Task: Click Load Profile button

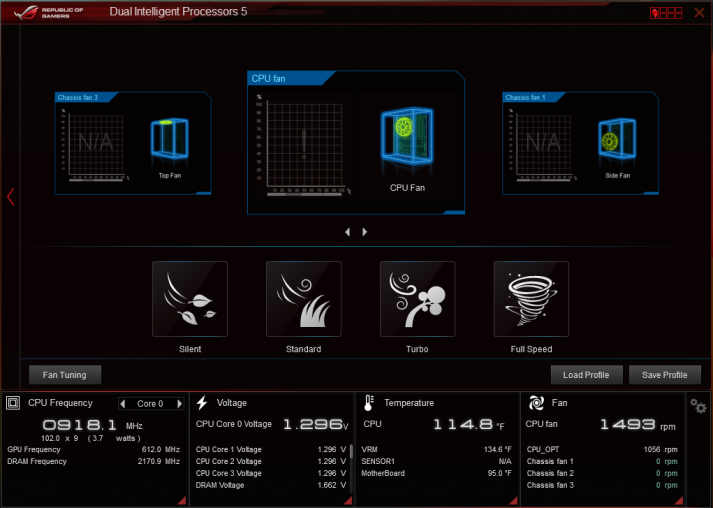Action: tap(586, 375)
